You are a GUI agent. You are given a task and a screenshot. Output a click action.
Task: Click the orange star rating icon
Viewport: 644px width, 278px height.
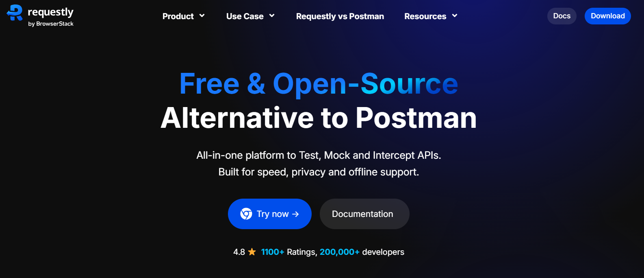(252, 252)
